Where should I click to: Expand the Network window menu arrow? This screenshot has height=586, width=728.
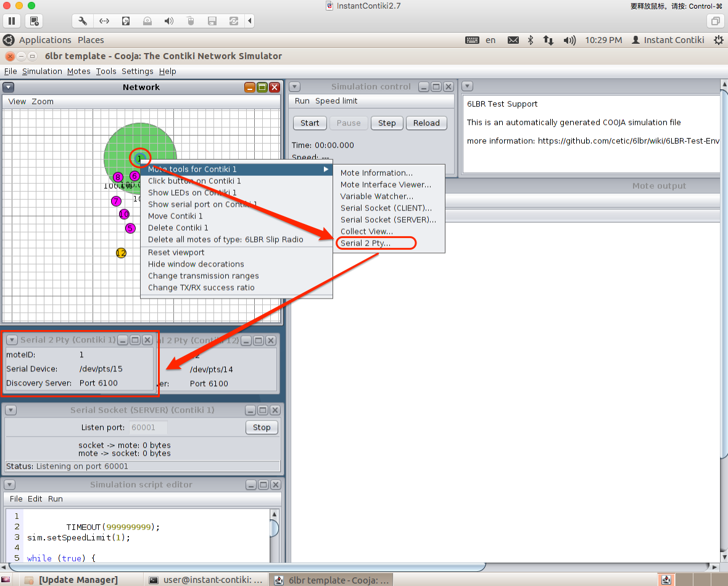[x=9, y=88]
